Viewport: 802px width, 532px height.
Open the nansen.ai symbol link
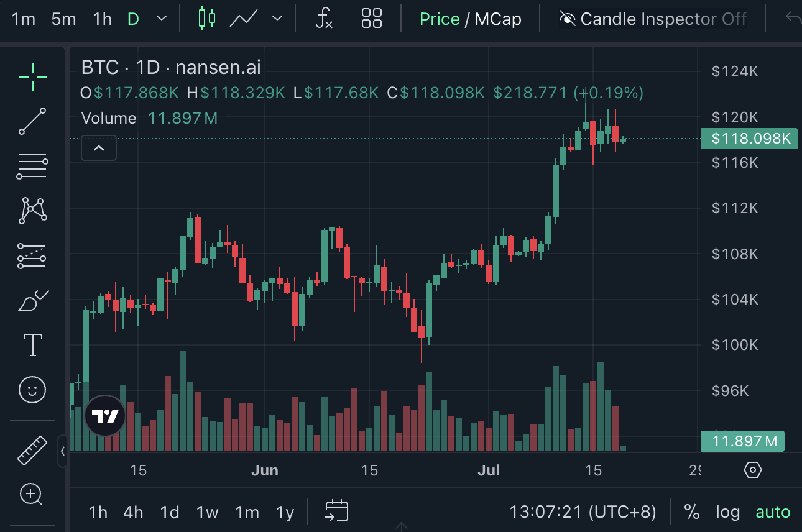tap(217, 67)
